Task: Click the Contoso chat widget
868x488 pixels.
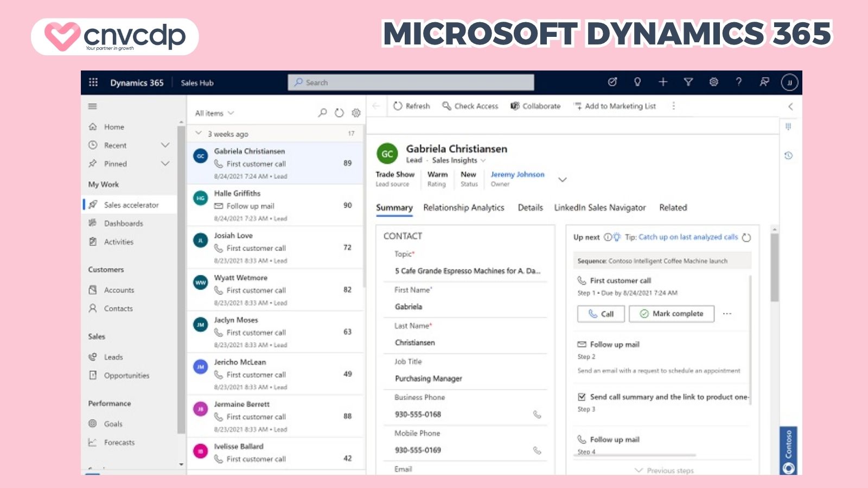Action: pyautogui.click(x=789, y=451)
